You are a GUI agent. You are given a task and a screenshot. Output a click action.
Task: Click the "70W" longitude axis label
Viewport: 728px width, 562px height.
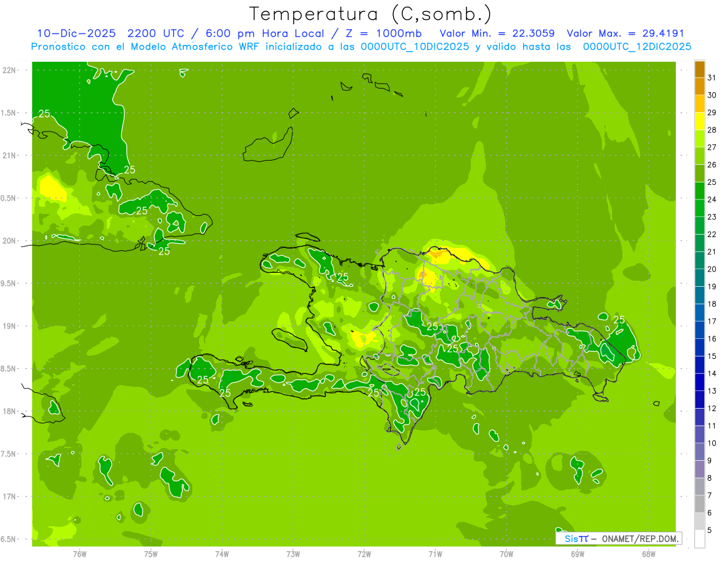tap(507, 554)
